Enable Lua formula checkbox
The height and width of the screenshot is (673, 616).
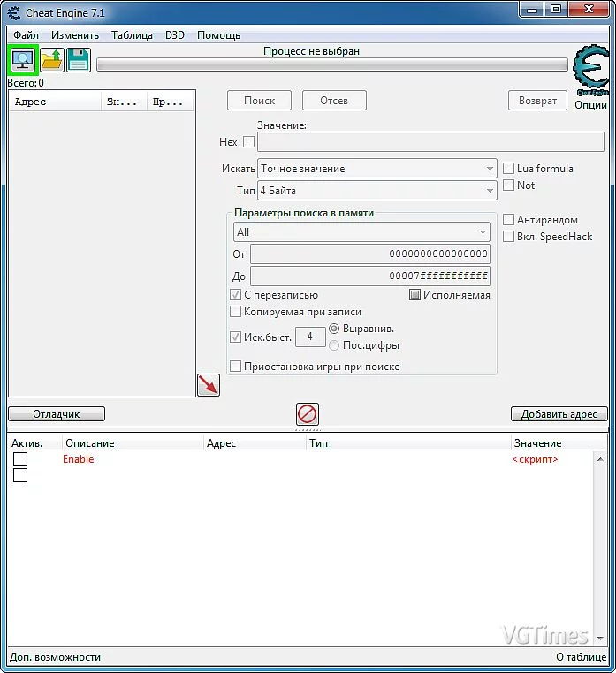[508, 168]
